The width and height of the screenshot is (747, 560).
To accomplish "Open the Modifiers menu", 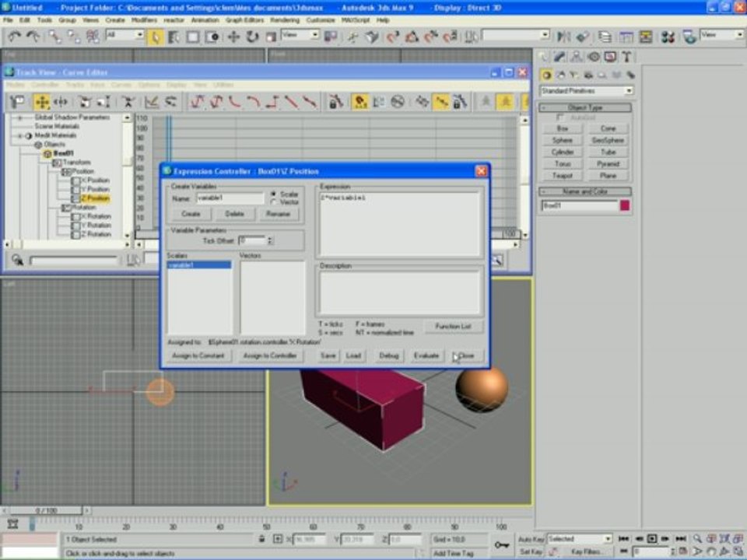I will tap(144, 20).
